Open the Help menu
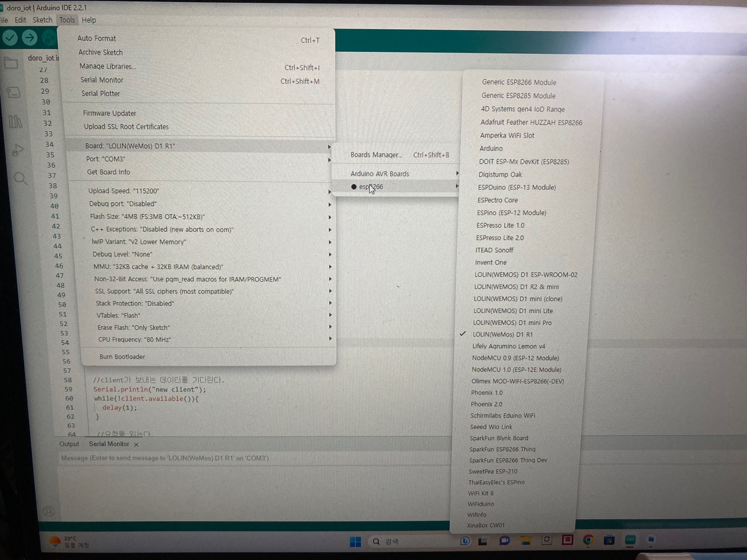The width and height of the screenshot is (747, 560). pos(89,20)
